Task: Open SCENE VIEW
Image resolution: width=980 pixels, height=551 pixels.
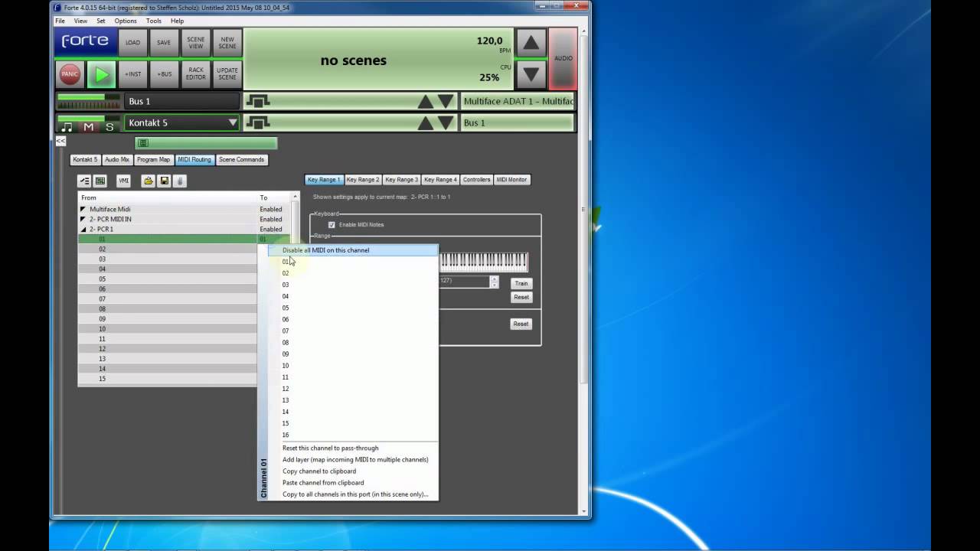Action: tap(196, 43)
